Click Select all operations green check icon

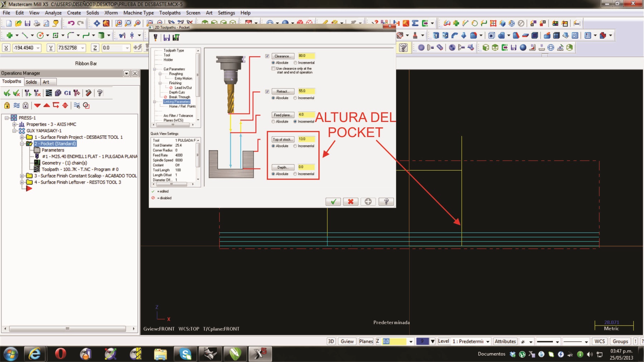[x=7, y=93]
